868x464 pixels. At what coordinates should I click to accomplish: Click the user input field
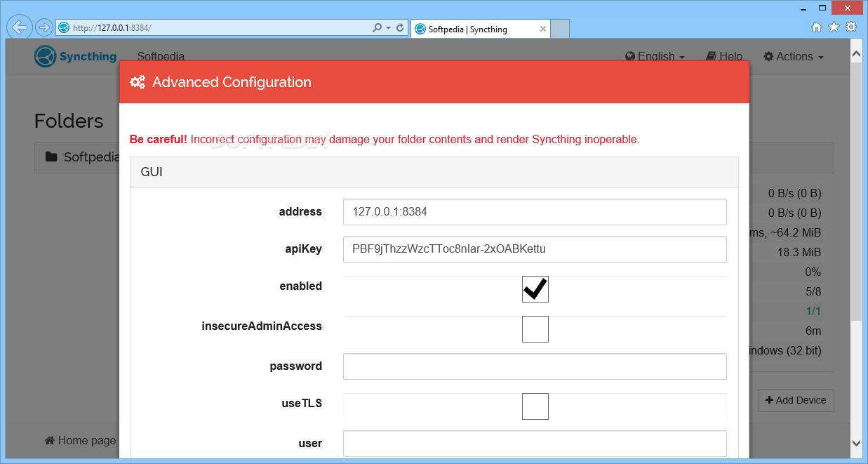[535, 444]
